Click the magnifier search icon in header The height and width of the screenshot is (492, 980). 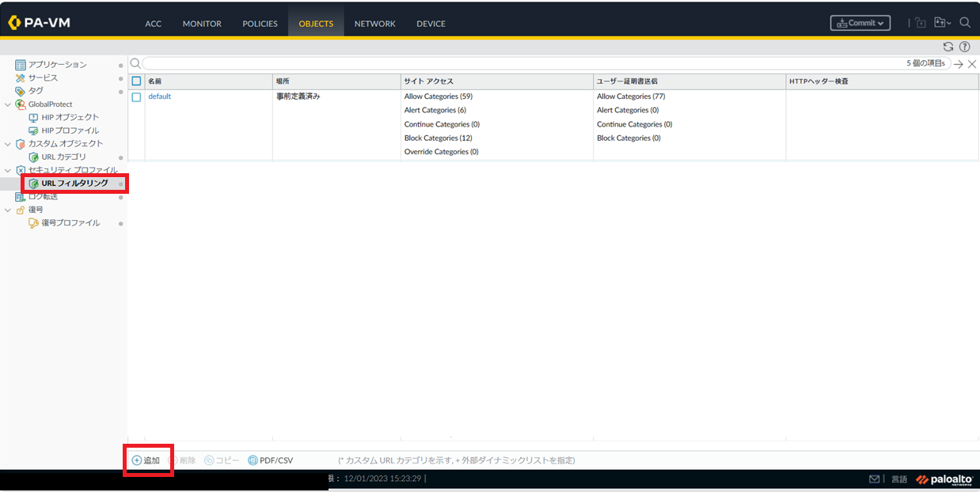[x=965, y=23]
